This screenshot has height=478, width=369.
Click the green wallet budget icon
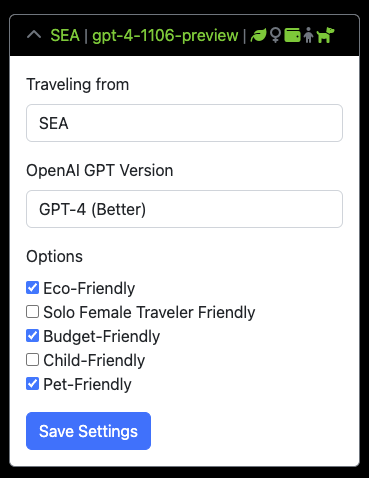(x=292, y=35)
